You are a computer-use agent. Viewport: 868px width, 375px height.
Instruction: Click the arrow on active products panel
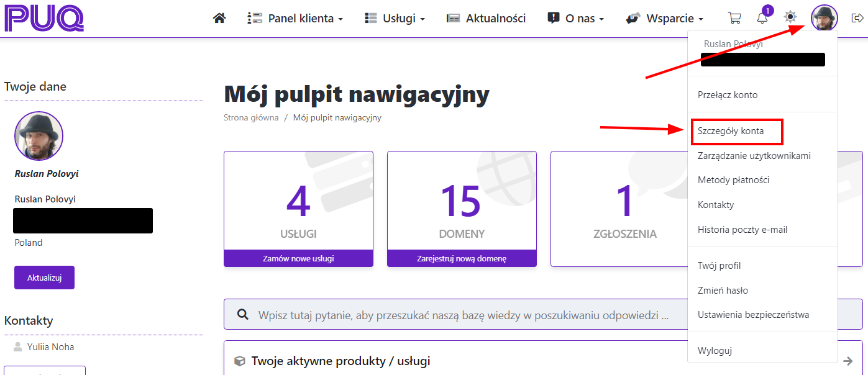point(848,361)
